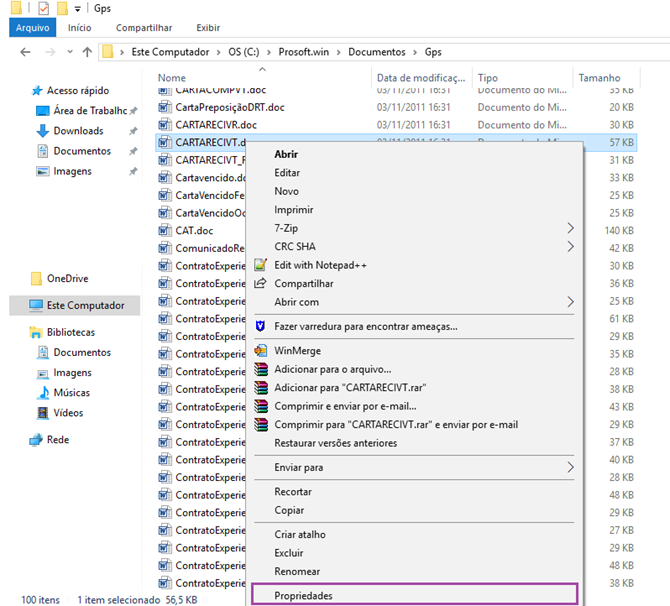Viewport: 670px width, 606px height.
Task: Click the forward navigation arrow
Action: click(50, 52)
